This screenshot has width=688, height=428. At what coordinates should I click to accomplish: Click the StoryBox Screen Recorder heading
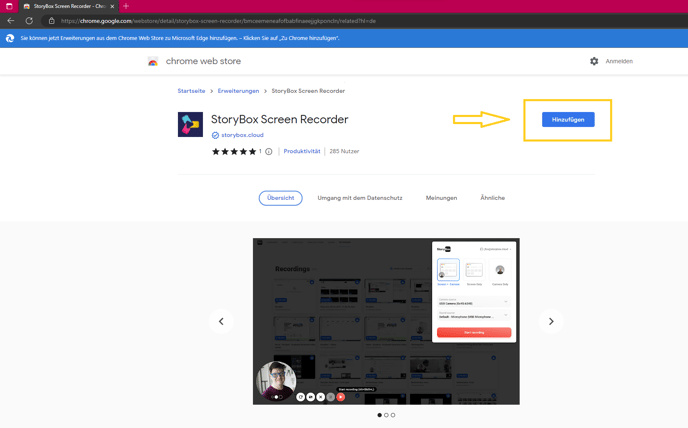click(x=280, y=119)
